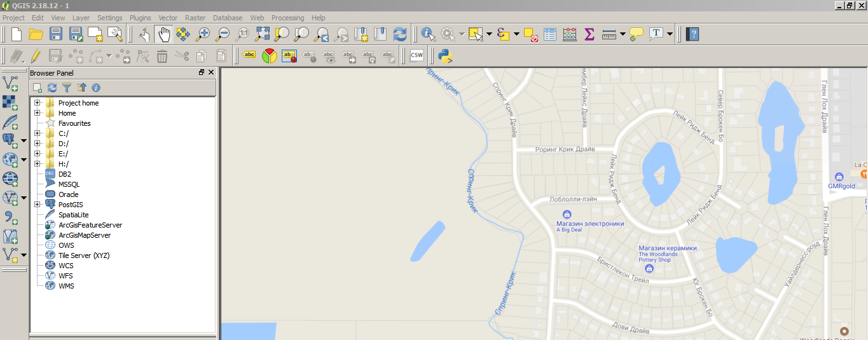Open the Raster menu
868x340 pixels.
(195, 18)
